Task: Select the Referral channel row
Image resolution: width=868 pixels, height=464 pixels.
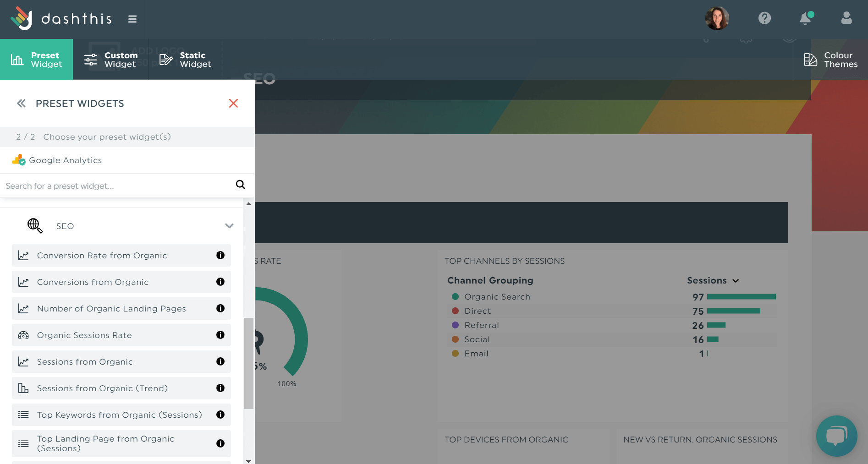Action: 612,325
